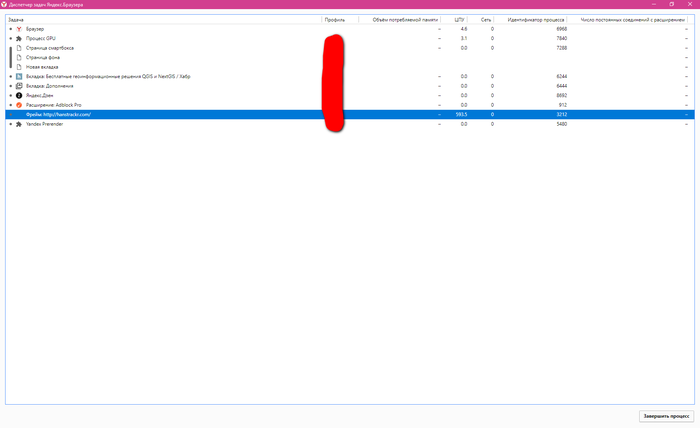The height and width of the screenshot is (428, 700).
Task: Sort by the ЦПУ column header
Action: tap(460, 19)
